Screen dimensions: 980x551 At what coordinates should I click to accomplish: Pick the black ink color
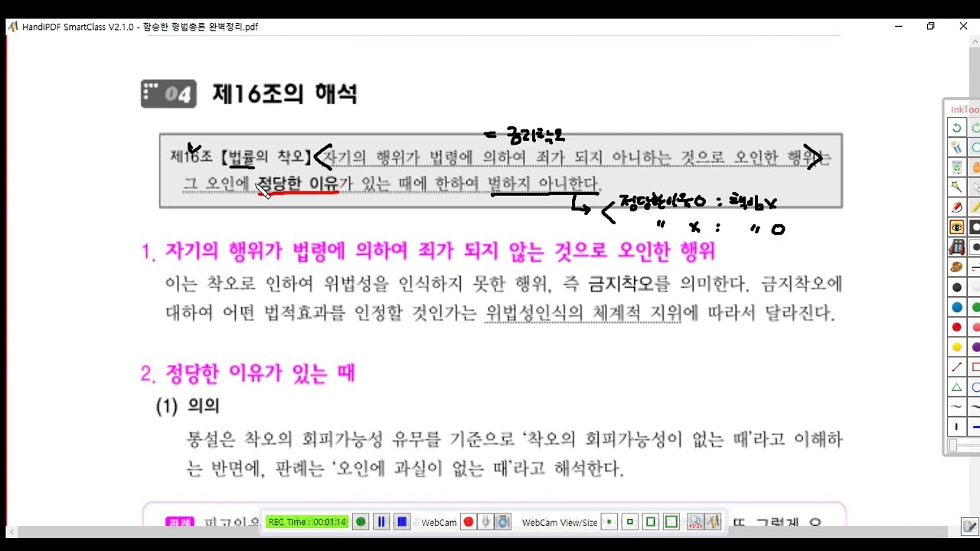tap(956, 287)
